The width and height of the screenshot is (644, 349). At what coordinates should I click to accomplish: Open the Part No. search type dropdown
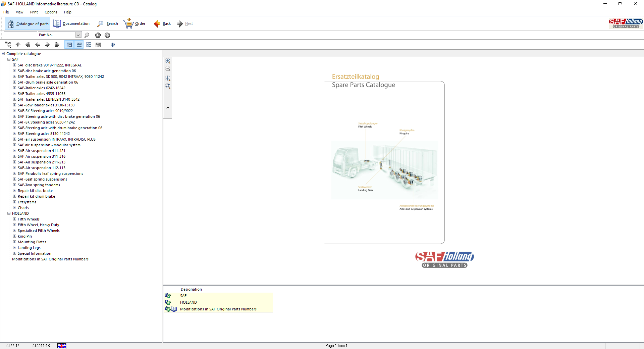[x=78, y=35]
